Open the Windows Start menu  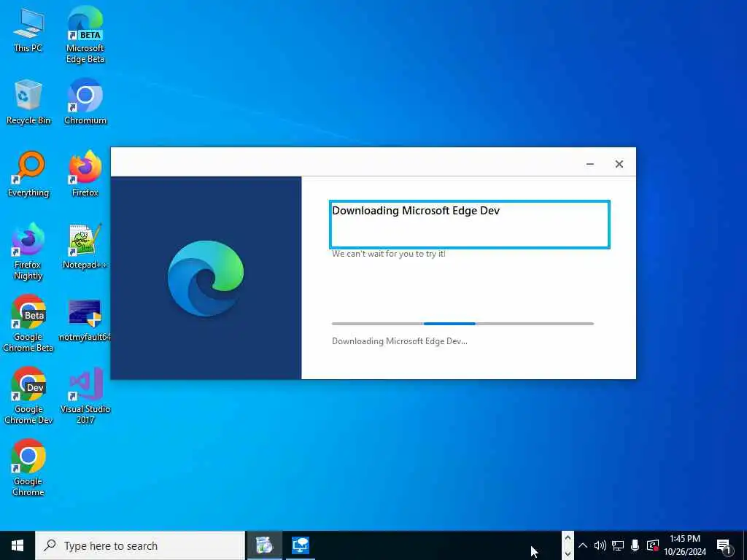[18, 545]
